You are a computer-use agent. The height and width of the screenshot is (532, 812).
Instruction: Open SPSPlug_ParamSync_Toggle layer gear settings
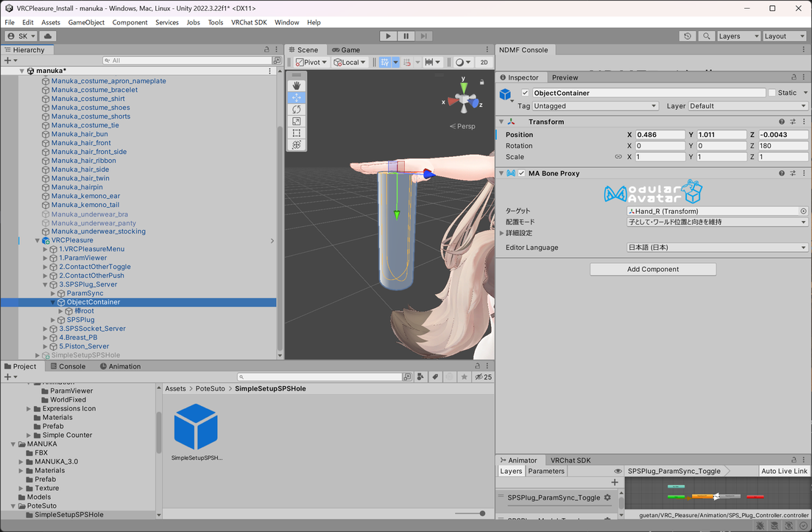pyautogui.click(x=607, y=498)
